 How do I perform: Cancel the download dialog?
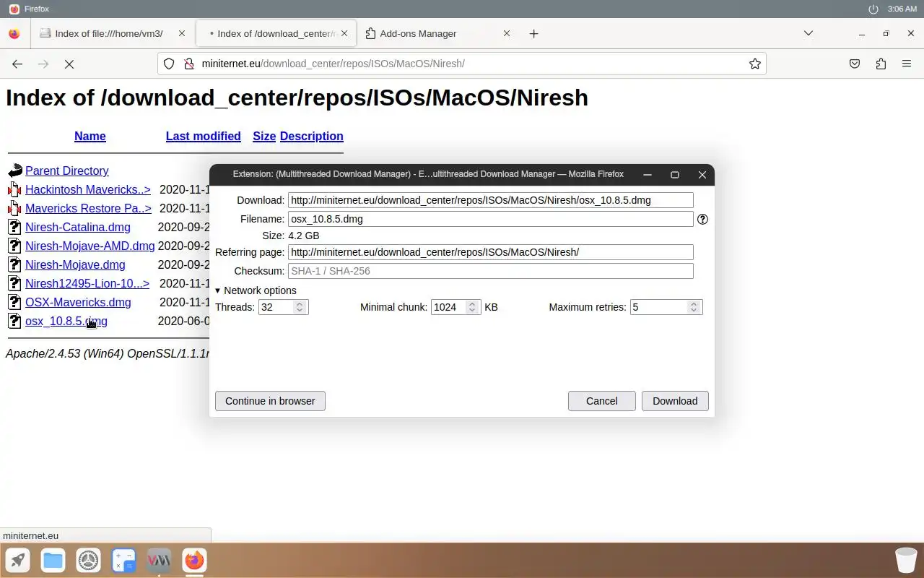point(601,401)
